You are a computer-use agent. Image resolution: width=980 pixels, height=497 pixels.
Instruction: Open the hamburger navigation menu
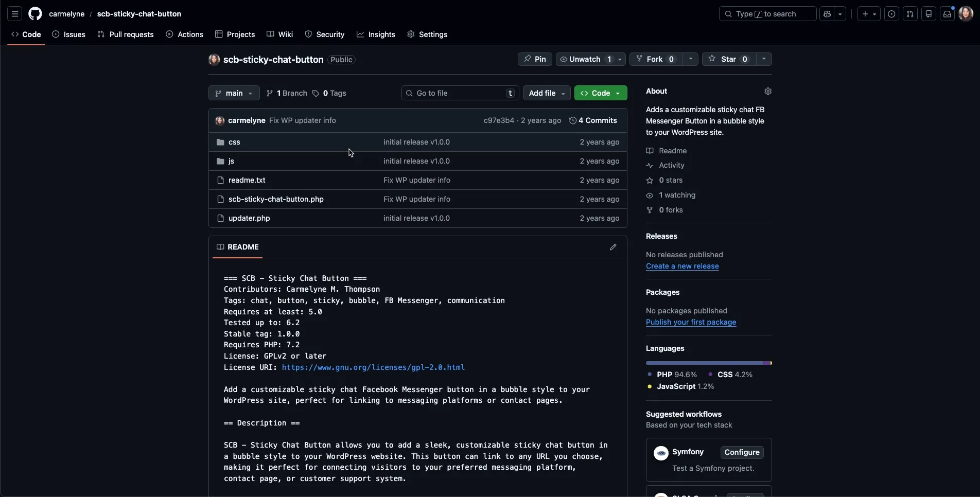point(14,14)
